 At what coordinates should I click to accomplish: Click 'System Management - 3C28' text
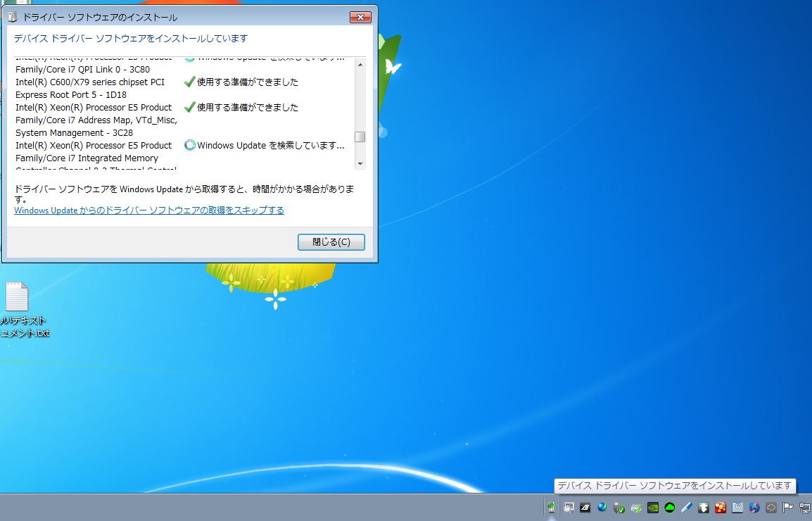[x=74, y=132]
